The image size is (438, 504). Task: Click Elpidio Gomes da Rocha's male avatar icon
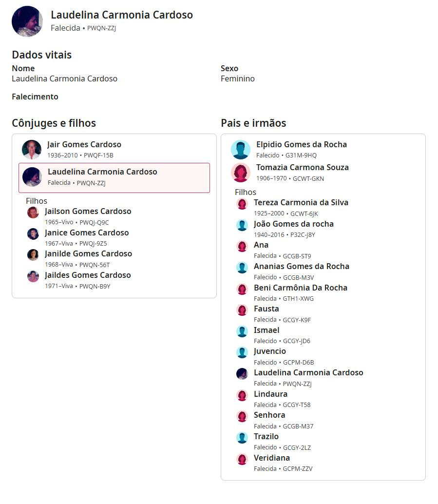click(x=241, y=150)
